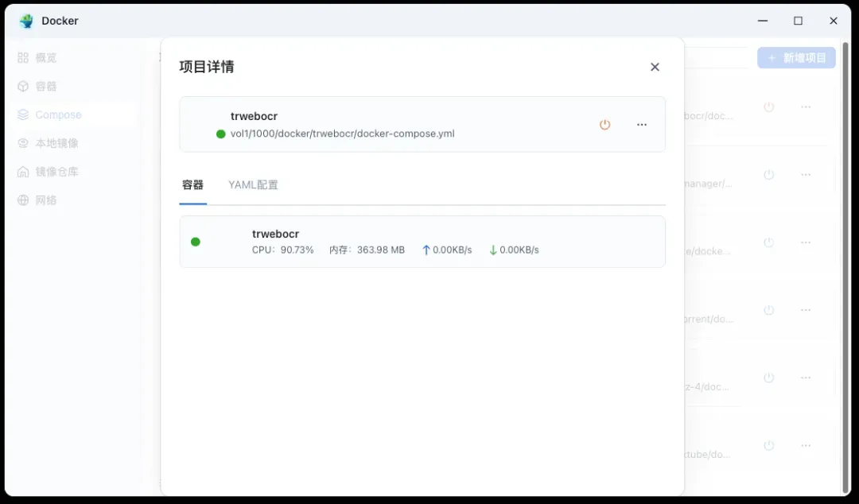
Task: Click the green status dot beside compose path
Action: [221, 134]
